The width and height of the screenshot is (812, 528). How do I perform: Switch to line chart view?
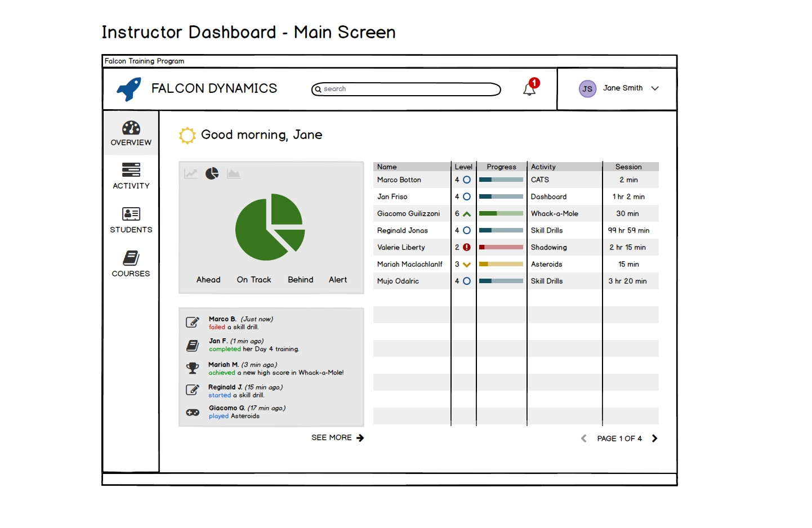tap(191, 173)
